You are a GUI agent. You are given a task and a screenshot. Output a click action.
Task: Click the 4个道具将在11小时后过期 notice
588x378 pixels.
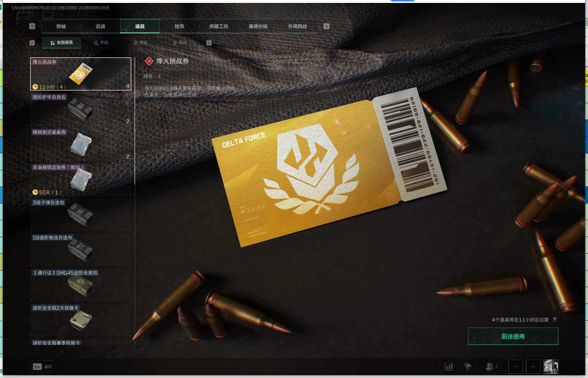520,320
